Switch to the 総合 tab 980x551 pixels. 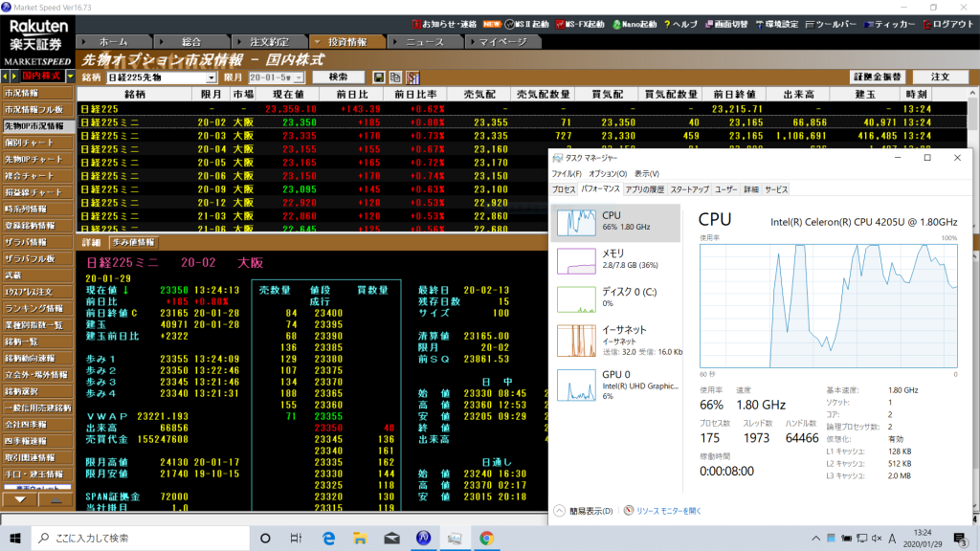point(191,42)
